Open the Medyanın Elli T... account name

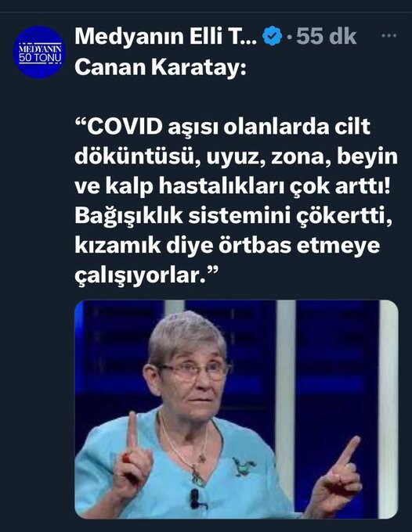click(166, 36)
